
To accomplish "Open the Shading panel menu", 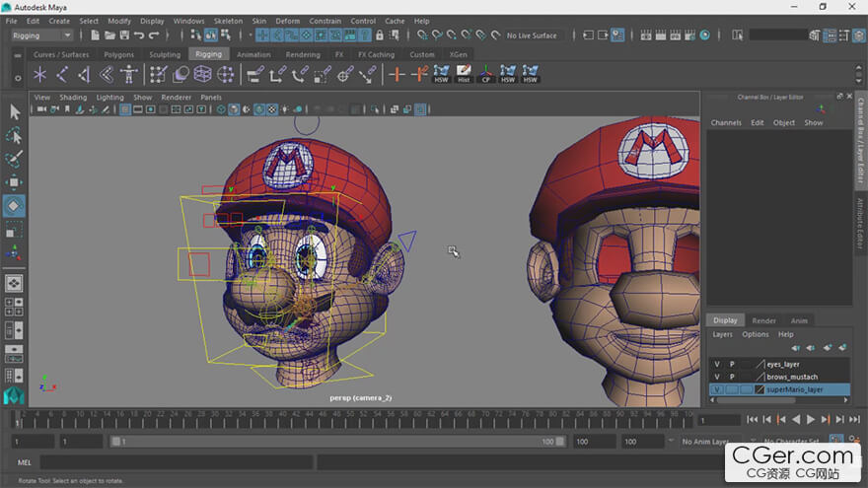I will click(73, 98).
